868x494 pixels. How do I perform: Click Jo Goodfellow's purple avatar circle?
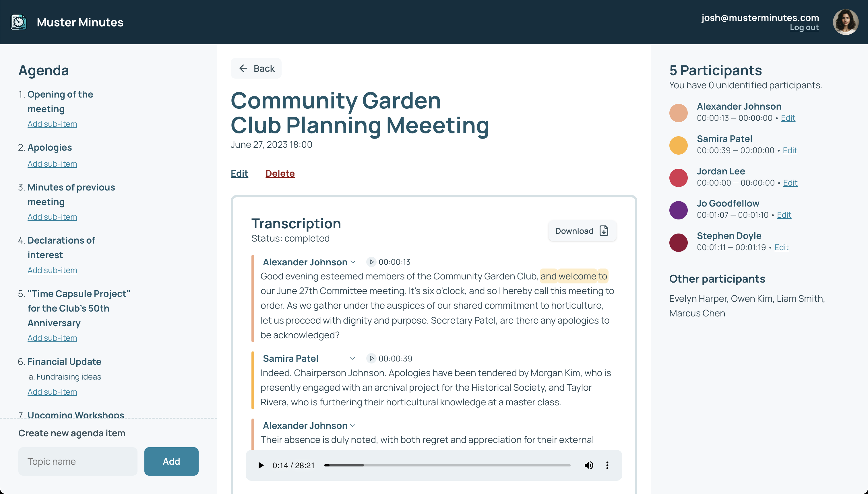(x=678, y=210)
